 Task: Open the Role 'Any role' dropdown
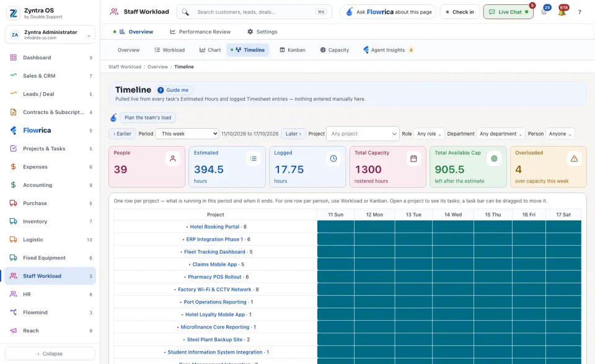429,134
